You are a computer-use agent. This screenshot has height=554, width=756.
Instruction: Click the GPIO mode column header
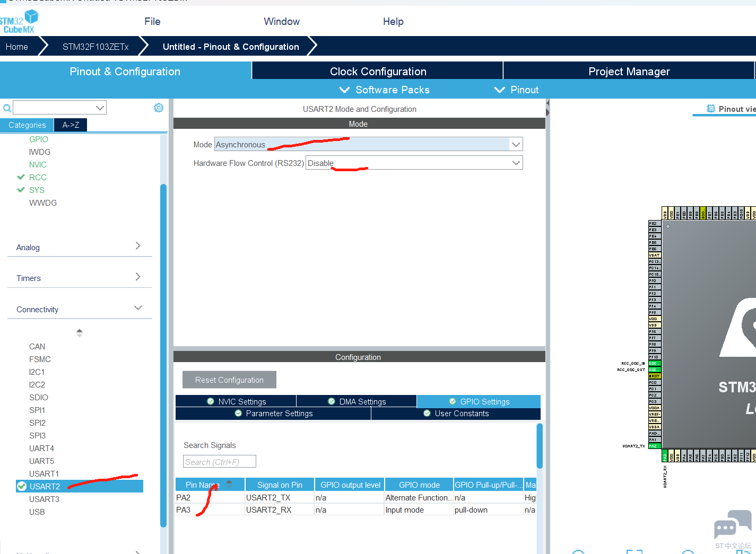[419, 485]
